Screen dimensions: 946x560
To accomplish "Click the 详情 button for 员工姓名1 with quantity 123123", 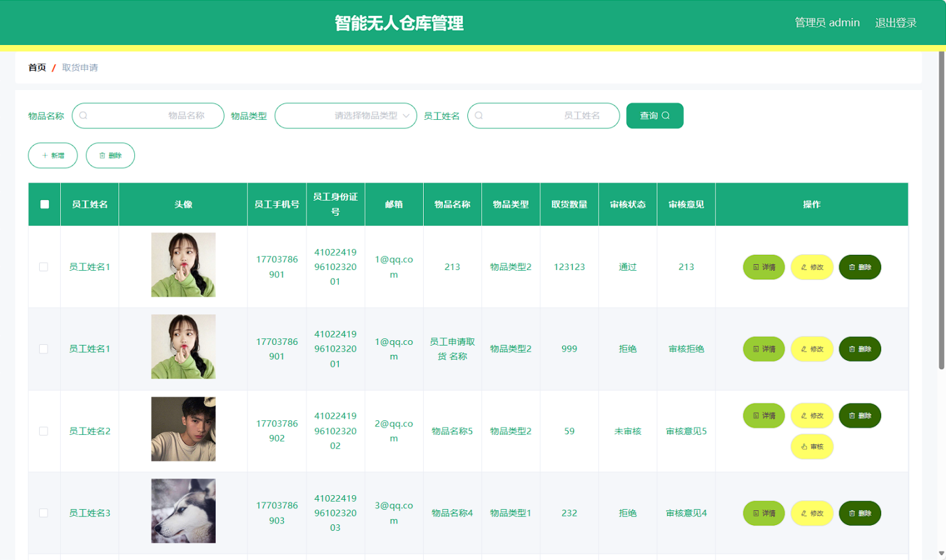I will 763,267.
